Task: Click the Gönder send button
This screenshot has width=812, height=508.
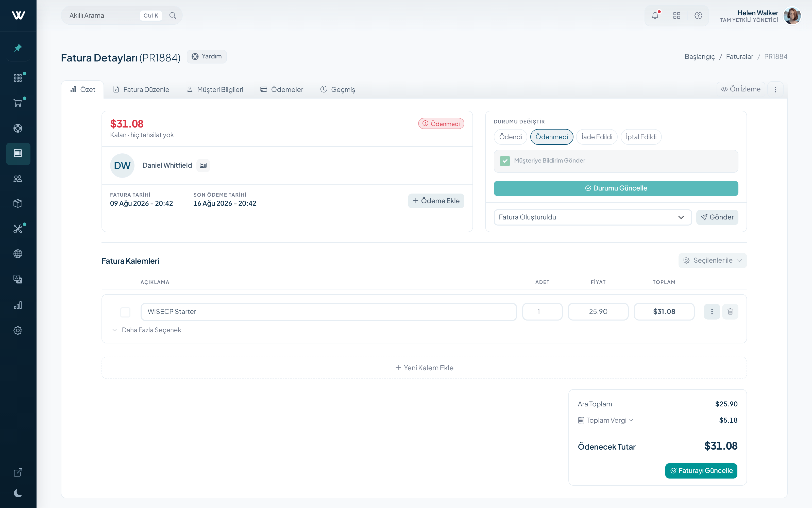Action: click(717, 217)
